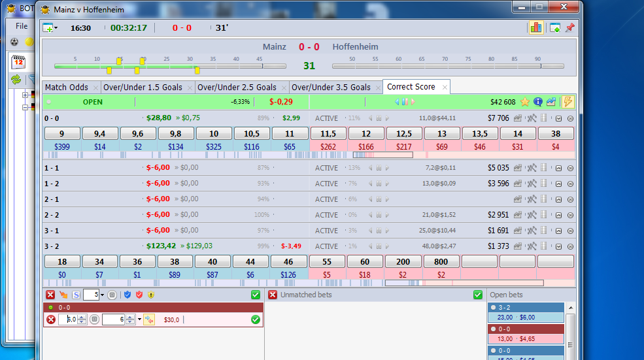Click price 13,5 on 0 - 0

click(480, 134)
